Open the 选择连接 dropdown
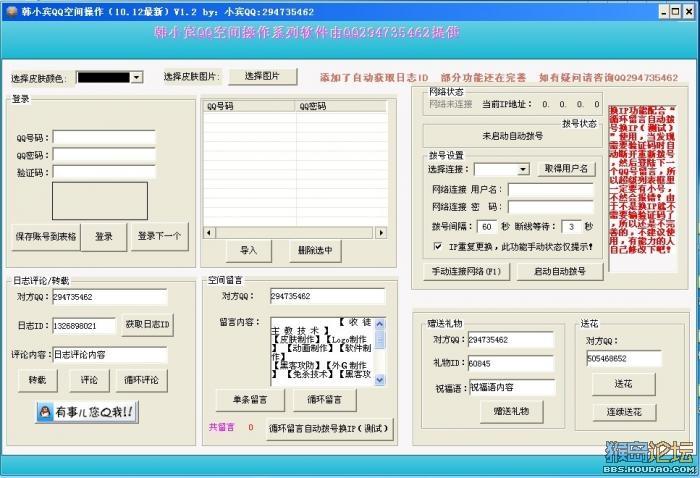 (x=523, y=170)
